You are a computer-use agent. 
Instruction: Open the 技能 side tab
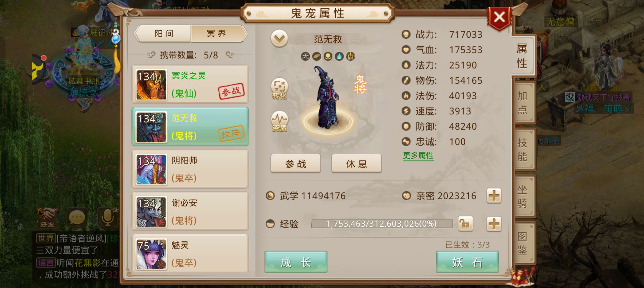click(522, 150)
